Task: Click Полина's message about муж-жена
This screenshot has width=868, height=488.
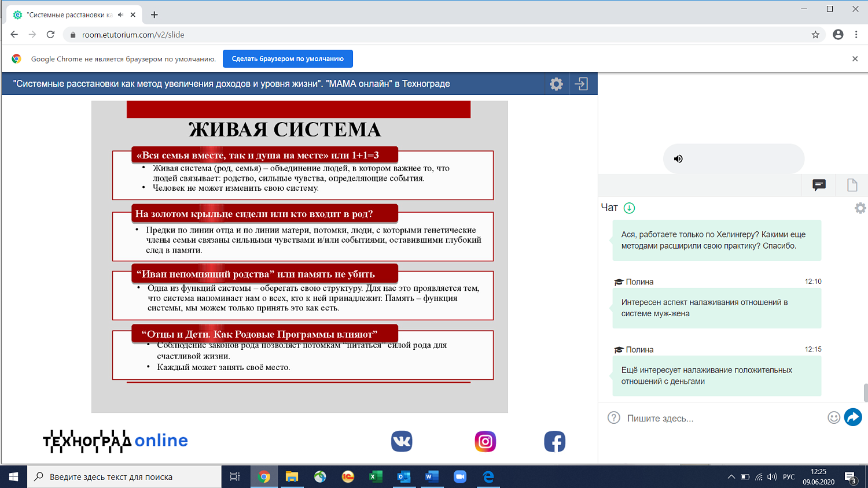Action: [716, 308]
